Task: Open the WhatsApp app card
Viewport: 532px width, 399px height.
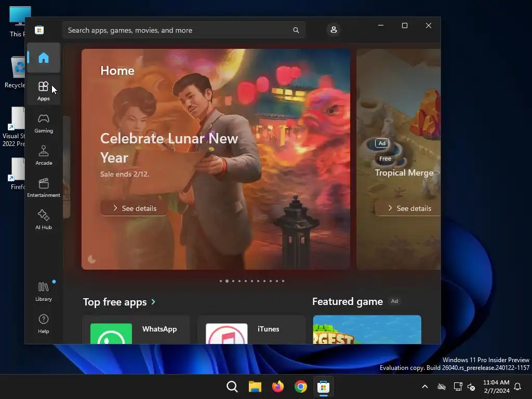Action: (x=136, y=330)
